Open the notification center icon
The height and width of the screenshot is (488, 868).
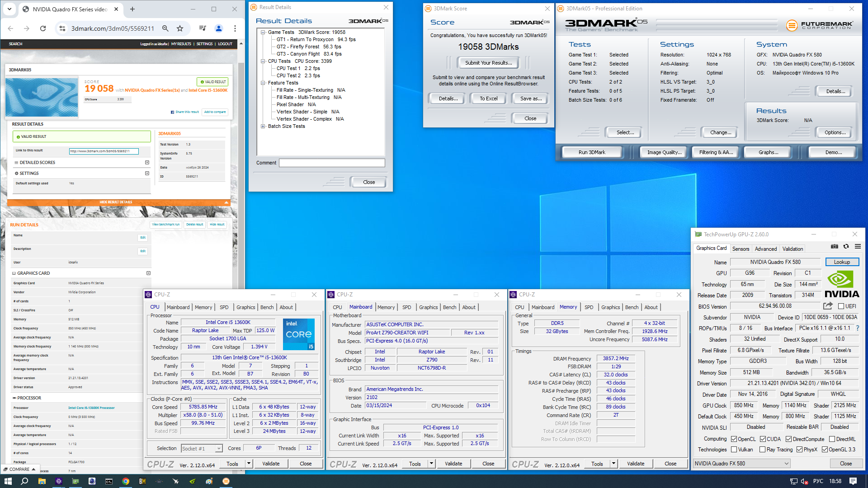click(853, 481)
